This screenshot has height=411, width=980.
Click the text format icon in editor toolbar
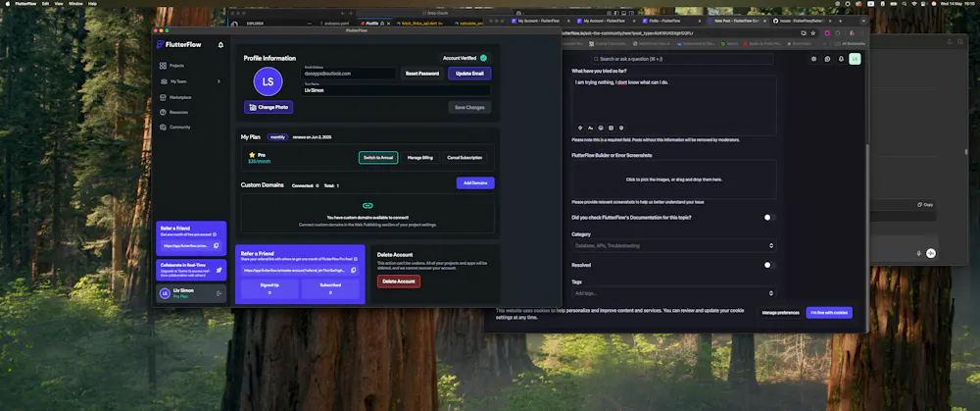click(x=591, y=128)
